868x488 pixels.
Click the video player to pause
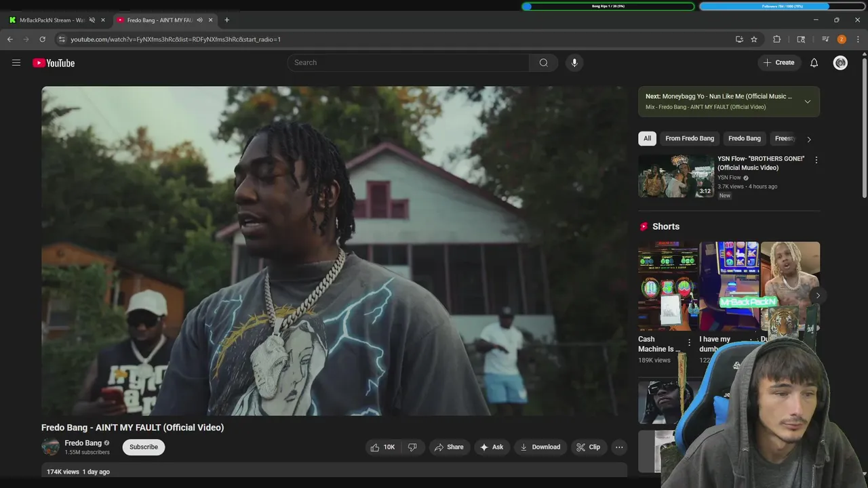(334, 251)
